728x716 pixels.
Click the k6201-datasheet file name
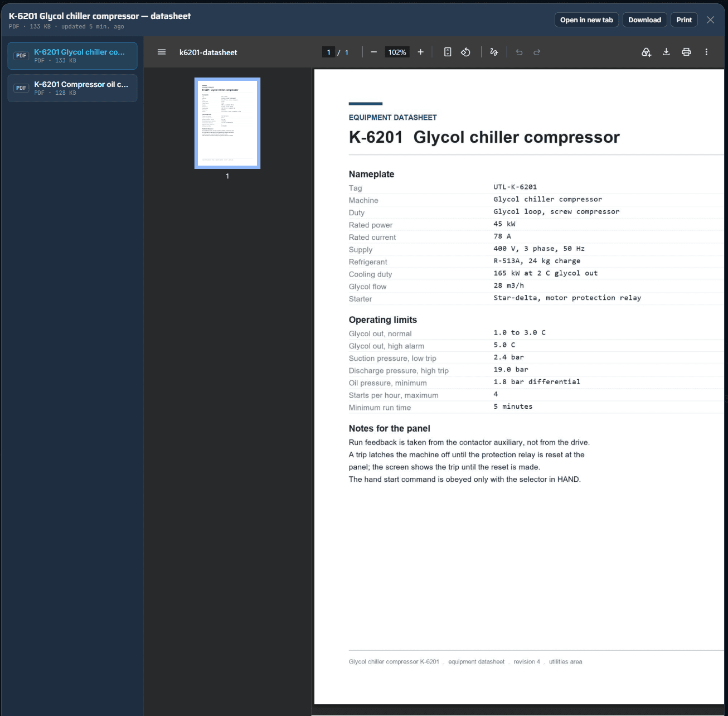click(208, 52)
